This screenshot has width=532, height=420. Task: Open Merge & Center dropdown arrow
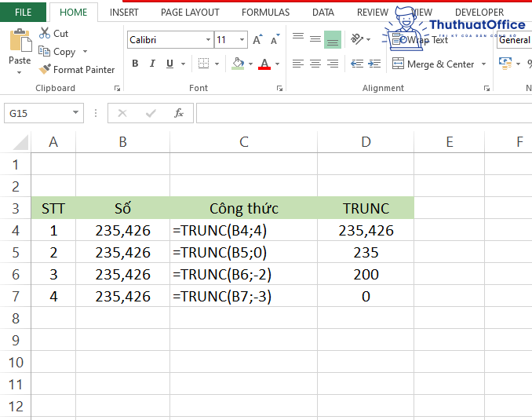click(483, 64)
